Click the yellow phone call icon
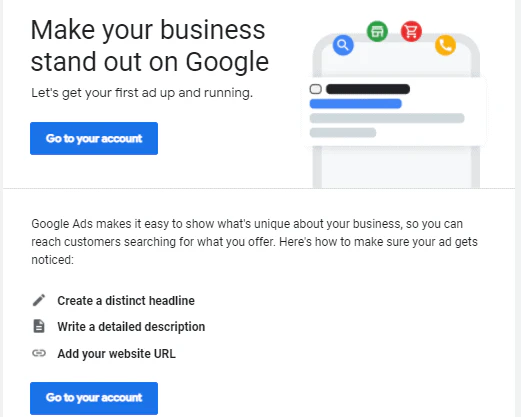 click(x=445, y=45)
